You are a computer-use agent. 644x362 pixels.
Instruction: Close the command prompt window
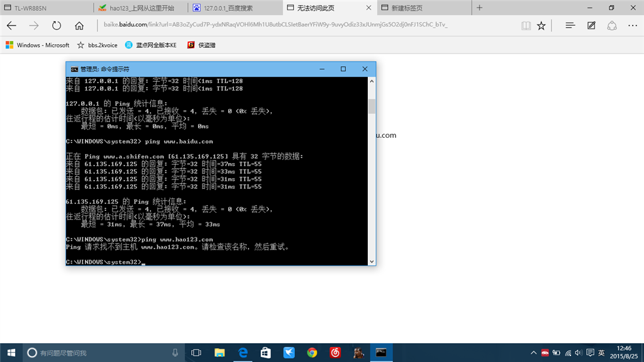click(365, 69)
